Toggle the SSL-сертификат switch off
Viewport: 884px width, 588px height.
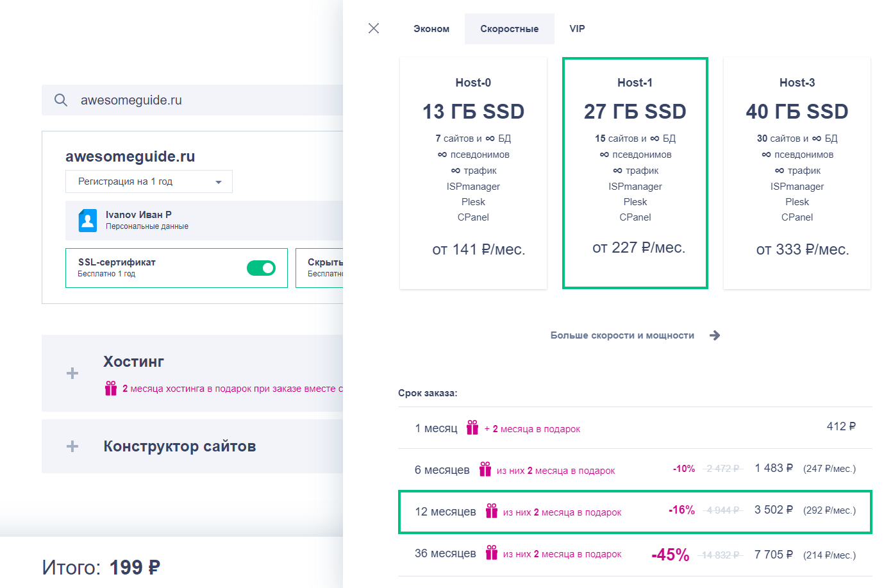click(261, 268)
